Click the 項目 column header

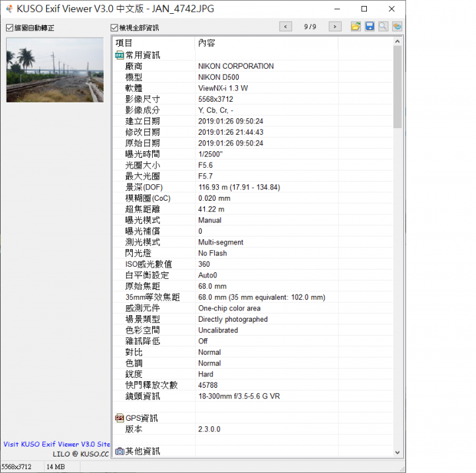point(153,43)
